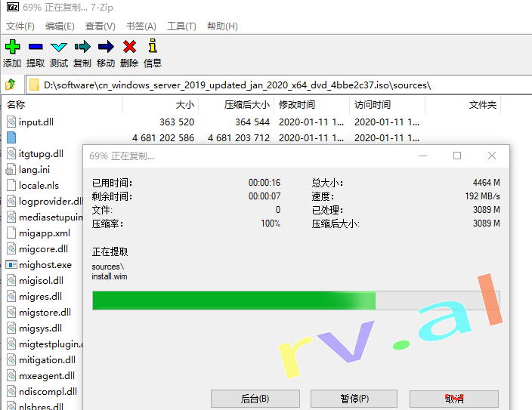532x410 pixels.
Task: Click the migcore.dll file icon
Action: click(x=11, y=248)
